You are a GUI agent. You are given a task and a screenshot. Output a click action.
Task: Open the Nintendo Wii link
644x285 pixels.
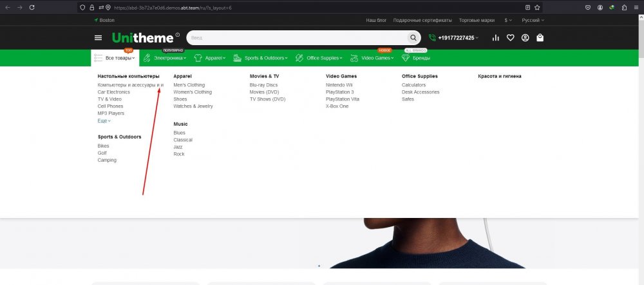pos(339,84)
